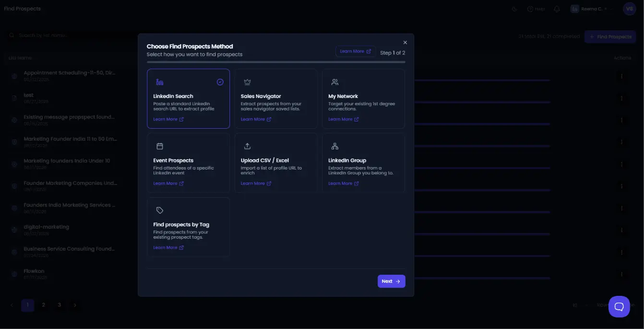The width and height of the screenshot is (644, 329).
Task: Go to pagination page 1
Action: point(27,305)
